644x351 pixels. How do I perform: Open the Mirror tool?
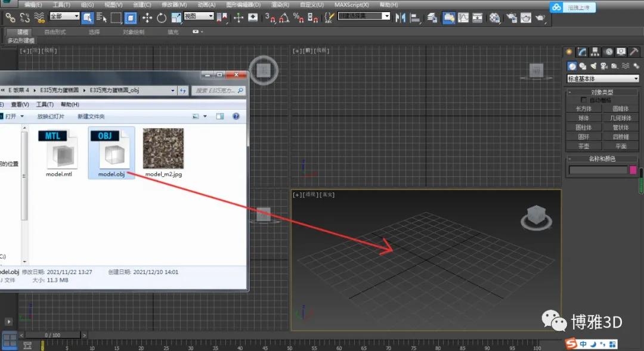point(400,18)
